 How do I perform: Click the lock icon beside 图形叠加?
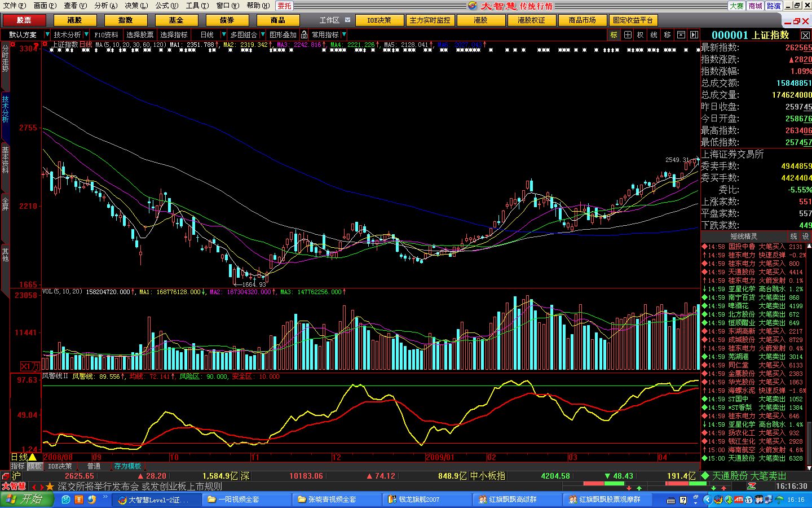[x=304, y=35]
